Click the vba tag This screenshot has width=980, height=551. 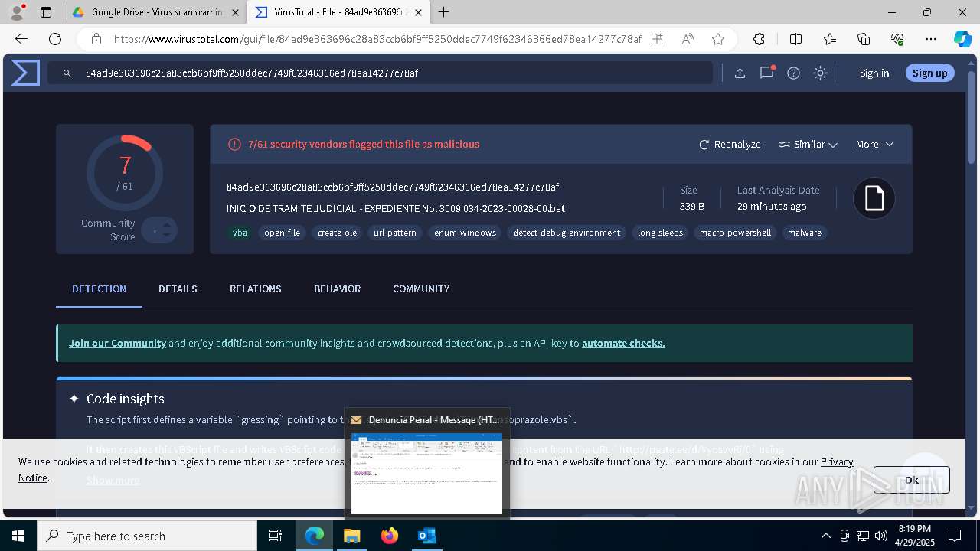click(x=240, y=233)
